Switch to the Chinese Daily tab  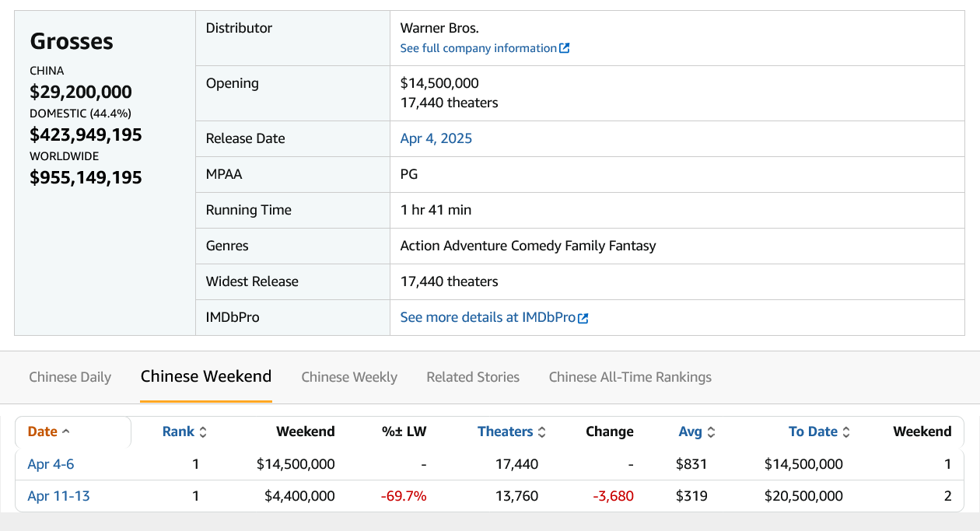pyautogui.click(x=70, y=377)
